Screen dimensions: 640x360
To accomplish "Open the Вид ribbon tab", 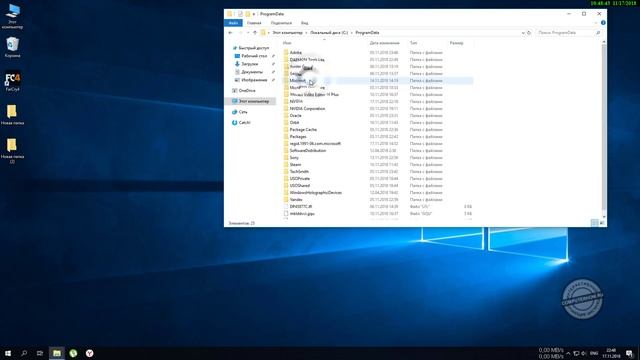I will pyautogui.click(x=304, y=23).
